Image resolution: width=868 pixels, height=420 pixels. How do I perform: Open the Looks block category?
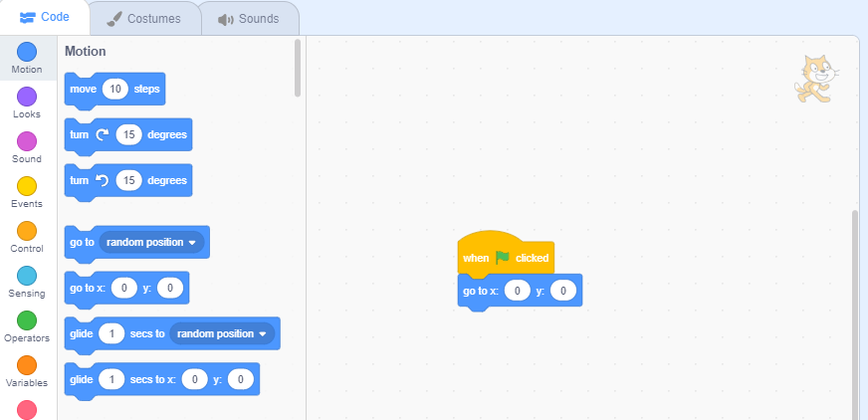(x=27, y=97)
